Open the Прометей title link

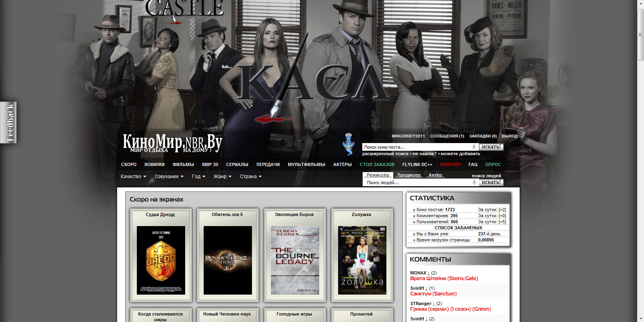coord(361,314)
